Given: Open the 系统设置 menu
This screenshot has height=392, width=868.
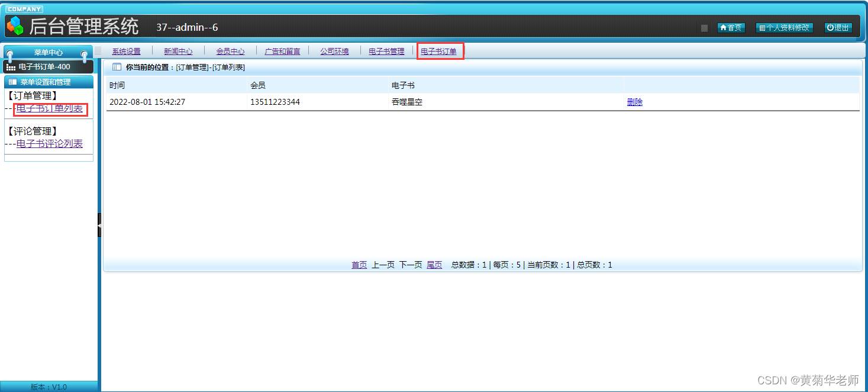Looking at the screenshot, I should 125,51.
